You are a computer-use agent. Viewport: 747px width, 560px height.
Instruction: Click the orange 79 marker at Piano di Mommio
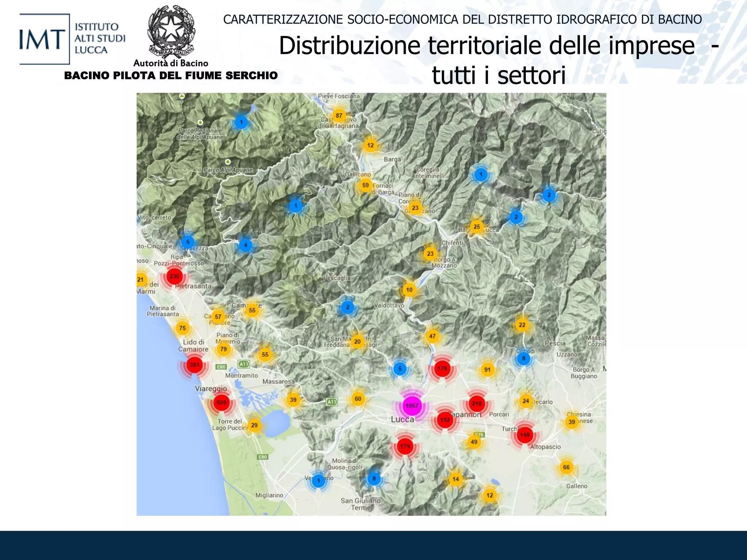(224, 349)
